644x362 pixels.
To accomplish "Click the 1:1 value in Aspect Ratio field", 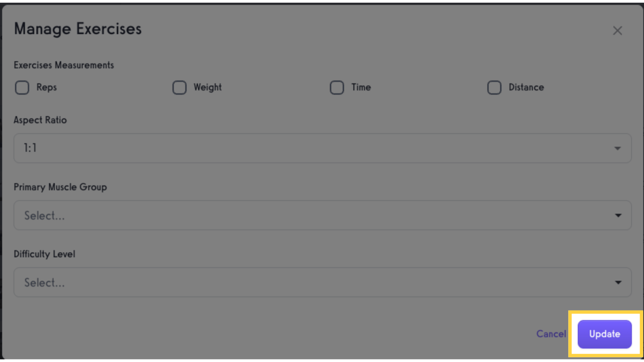I will (29, 148).
